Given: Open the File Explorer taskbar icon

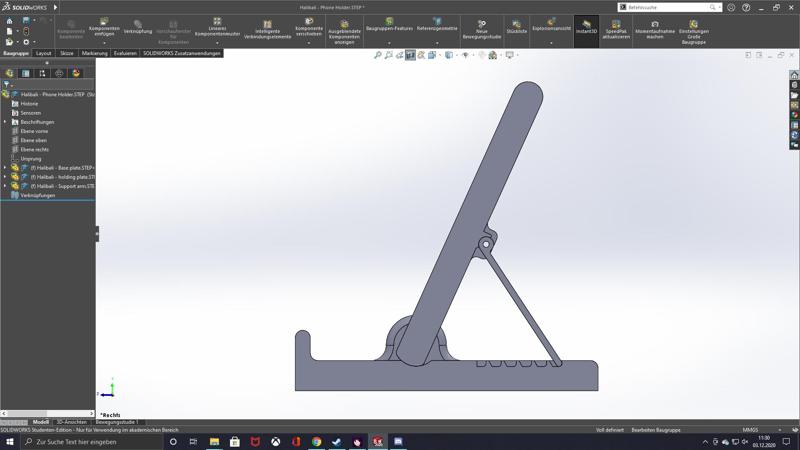Looking at the screenshot, I should tap(214, 442).
